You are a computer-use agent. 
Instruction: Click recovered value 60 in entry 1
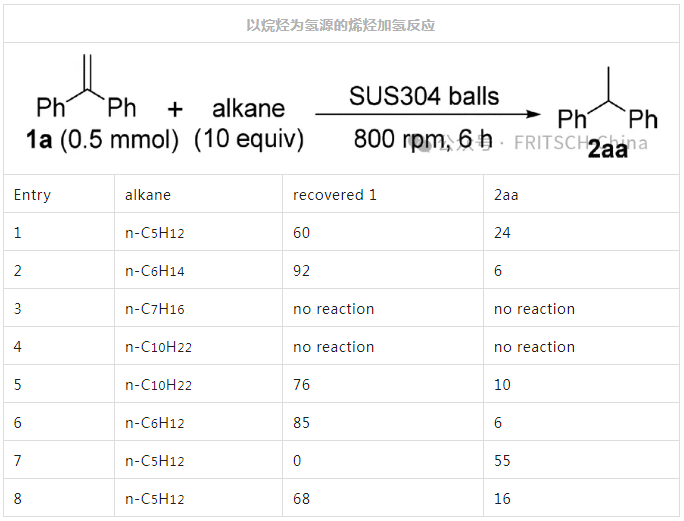(302, 233)
